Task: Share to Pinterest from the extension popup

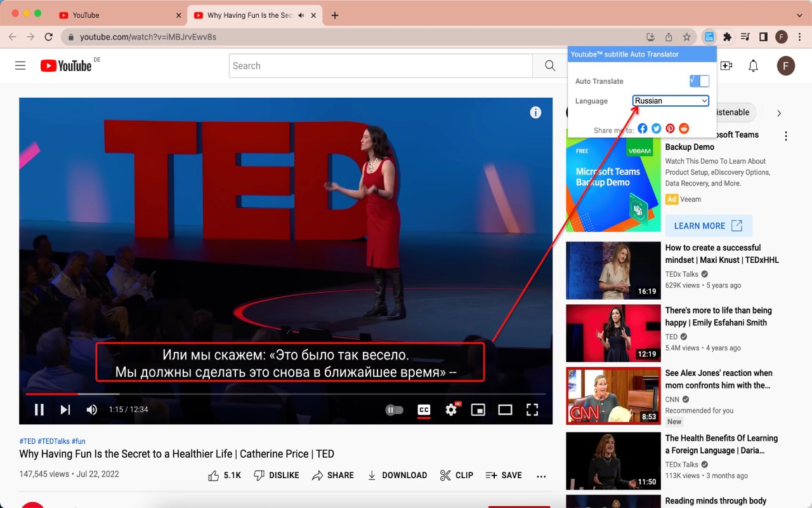Action: (670, 128)
